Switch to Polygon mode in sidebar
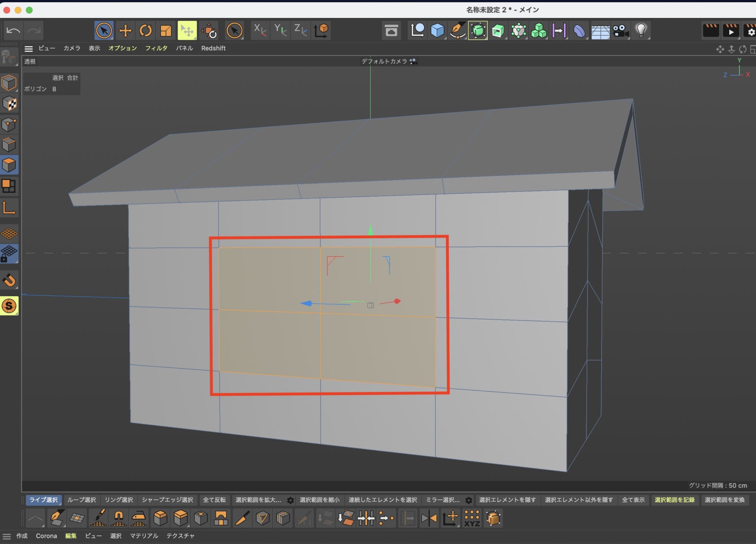 click(x=9, y=165)
